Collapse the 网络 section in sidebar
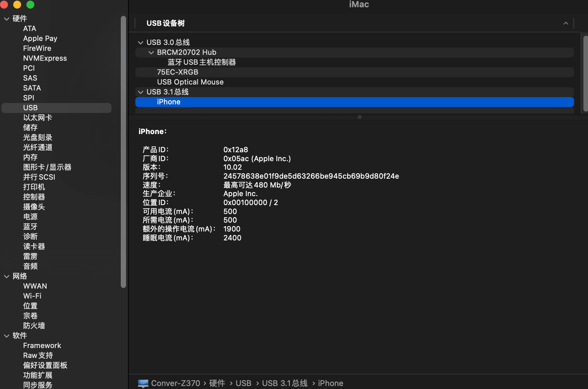 tap(7, 276)
